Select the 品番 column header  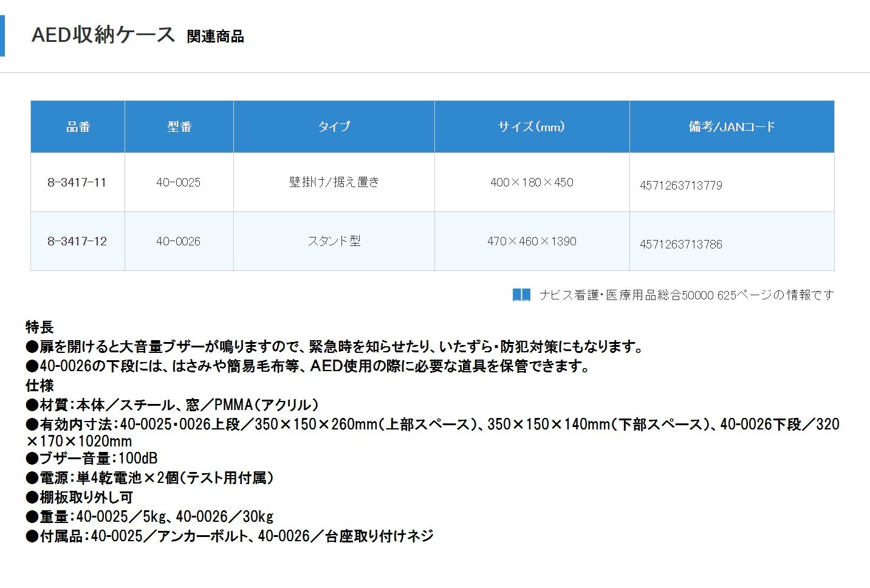(78, 127)
